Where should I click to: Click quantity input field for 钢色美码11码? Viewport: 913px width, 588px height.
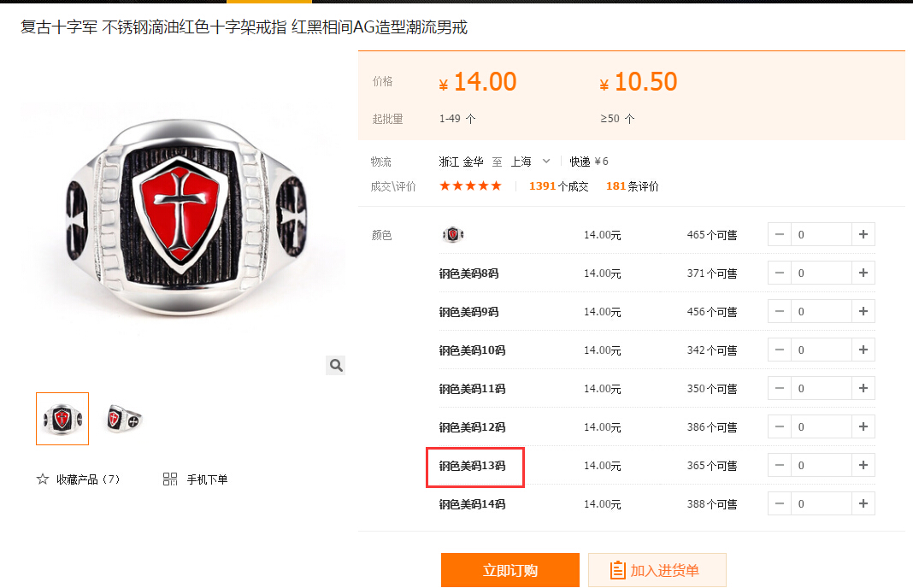coord(821,388)
